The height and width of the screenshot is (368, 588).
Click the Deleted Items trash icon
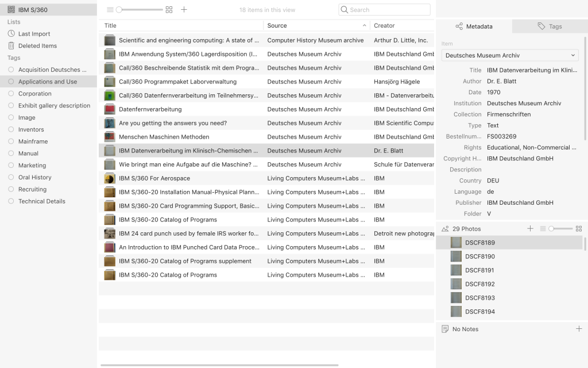11,46
